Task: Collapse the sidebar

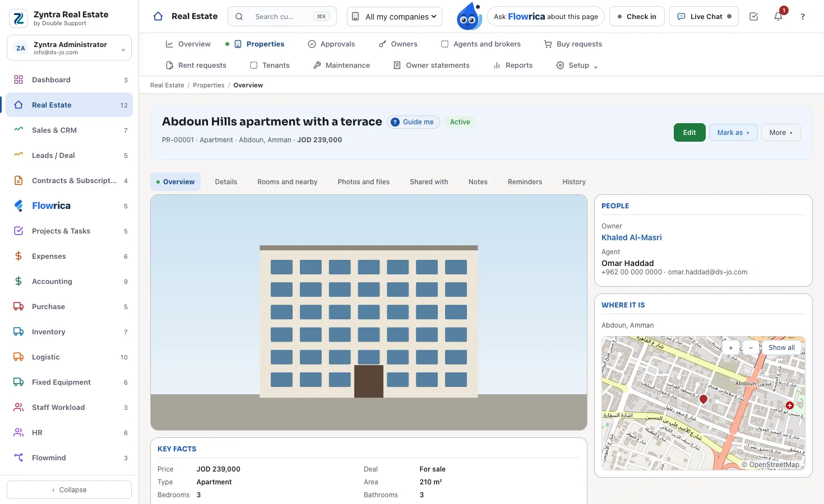Action: tap(70, 490)
